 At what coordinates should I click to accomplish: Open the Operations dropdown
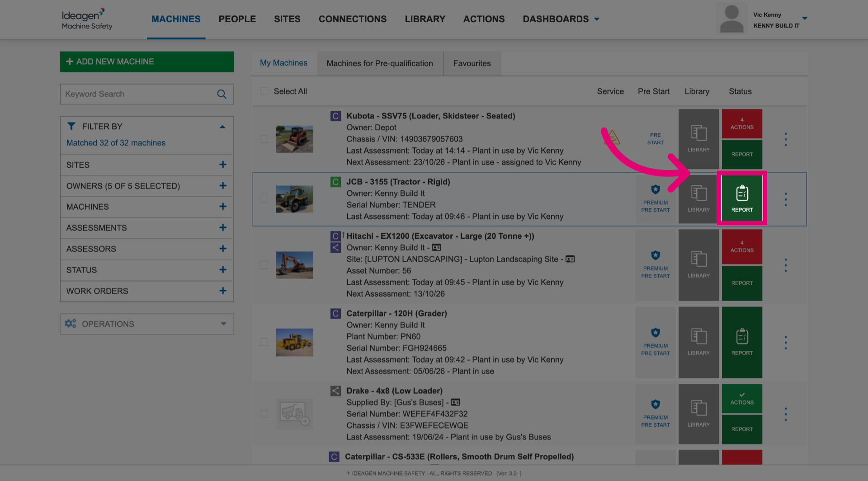147,324
